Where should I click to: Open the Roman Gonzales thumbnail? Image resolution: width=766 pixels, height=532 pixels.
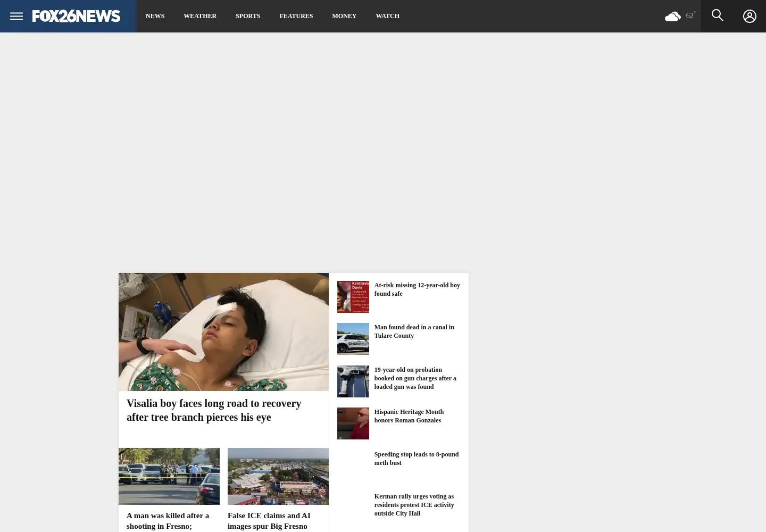coord(353,423)
